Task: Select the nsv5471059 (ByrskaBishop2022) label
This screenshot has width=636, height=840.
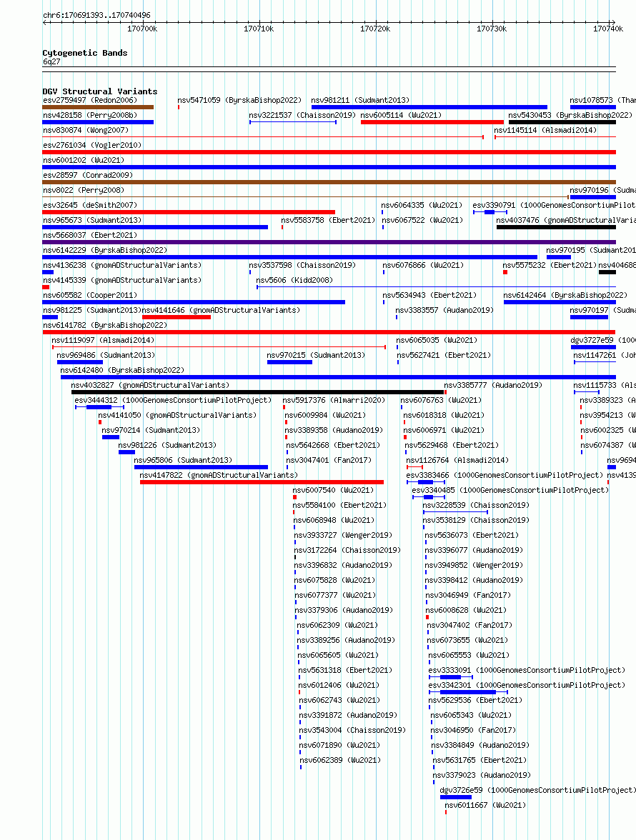Action: tap(239, 100)
